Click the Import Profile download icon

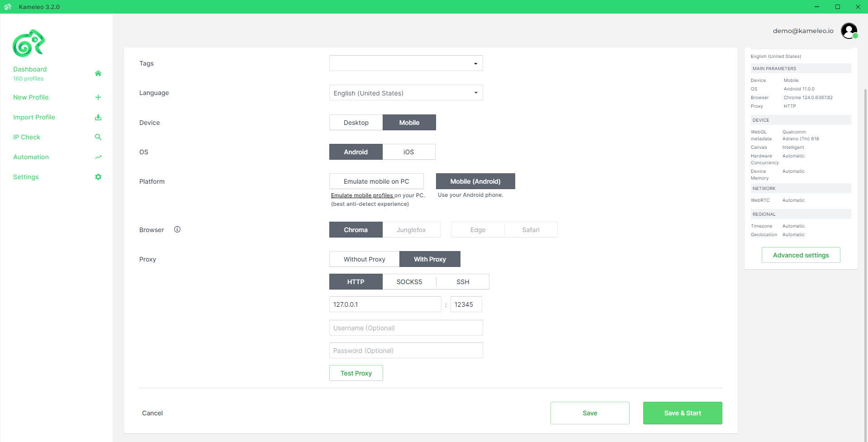click(98, 117)
